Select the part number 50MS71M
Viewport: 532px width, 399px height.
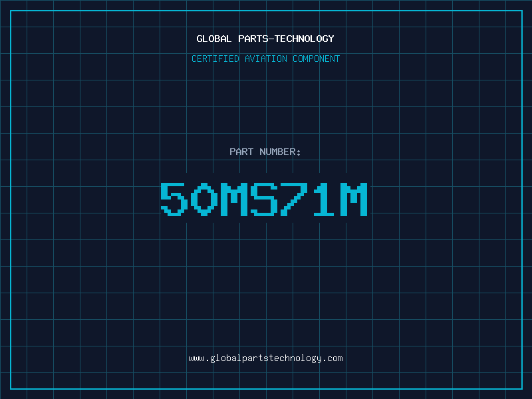click(264, 199)
